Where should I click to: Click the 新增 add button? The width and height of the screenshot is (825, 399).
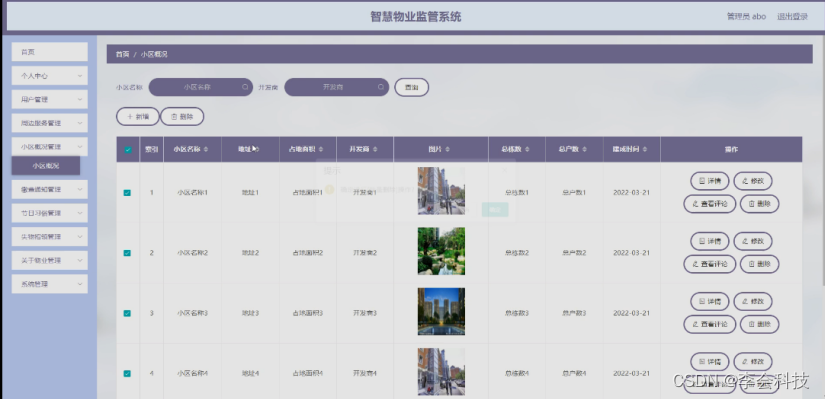click(x=137, y=117)
